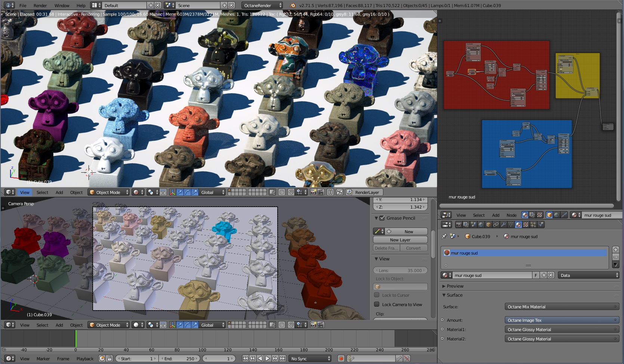This screenshot has height=364, width=624.
Task: Click the Lens value field
Action: coord(400,270)
